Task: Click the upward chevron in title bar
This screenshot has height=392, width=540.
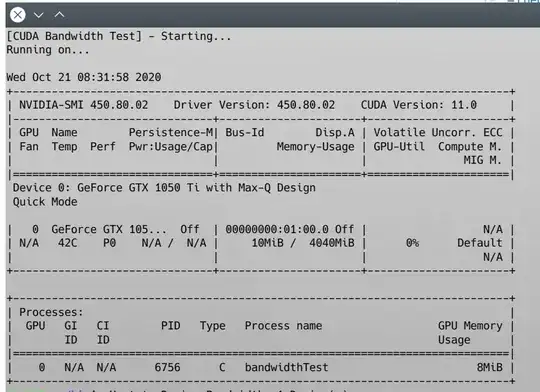Action: (60, 14)
